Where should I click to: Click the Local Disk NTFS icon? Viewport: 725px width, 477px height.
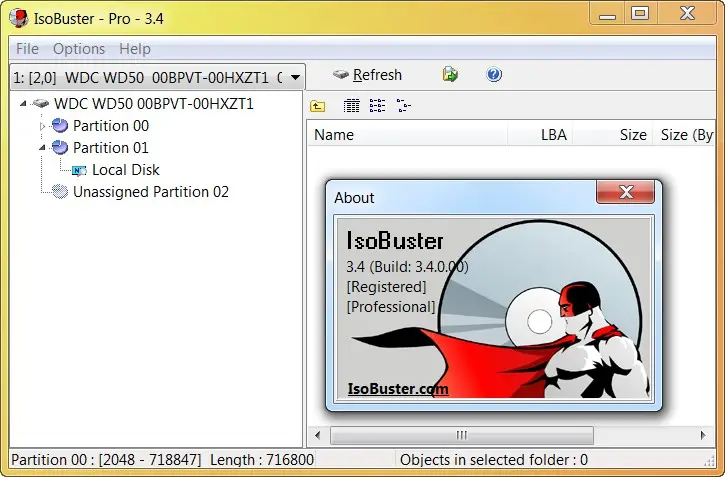click(x=79, y=171)
